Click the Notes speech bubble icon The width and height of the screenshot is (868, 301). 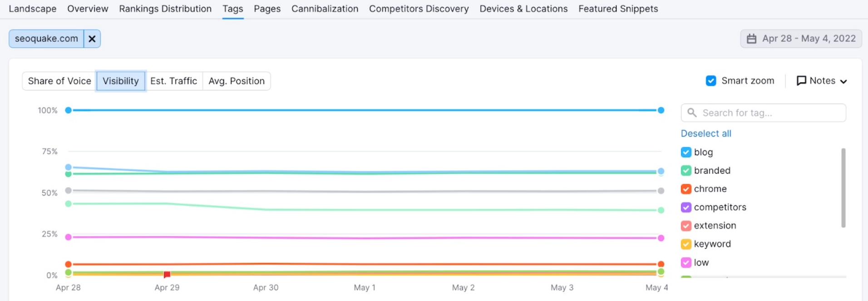click(x=801, y=81)
